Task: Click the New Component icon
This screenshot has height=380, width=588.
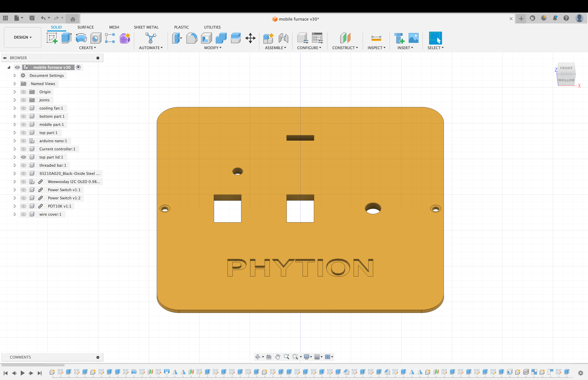Action: [268, 38]
